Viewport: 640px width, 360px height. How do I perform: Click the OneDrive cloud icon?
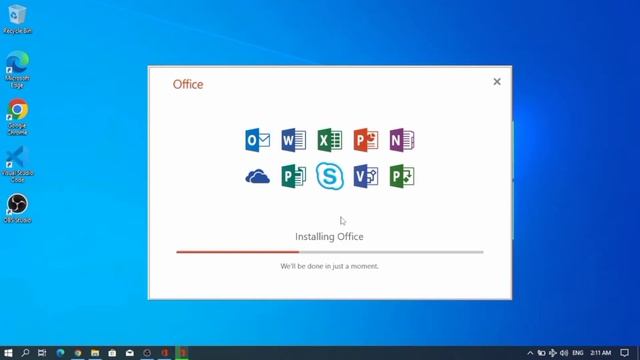pos(258,177)
